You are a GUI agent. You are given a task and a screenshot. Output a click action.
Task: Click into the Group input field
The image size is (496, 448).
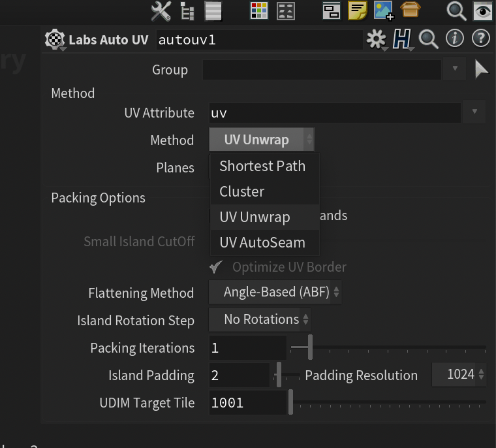pyautogui.click(x=322, y=70)
